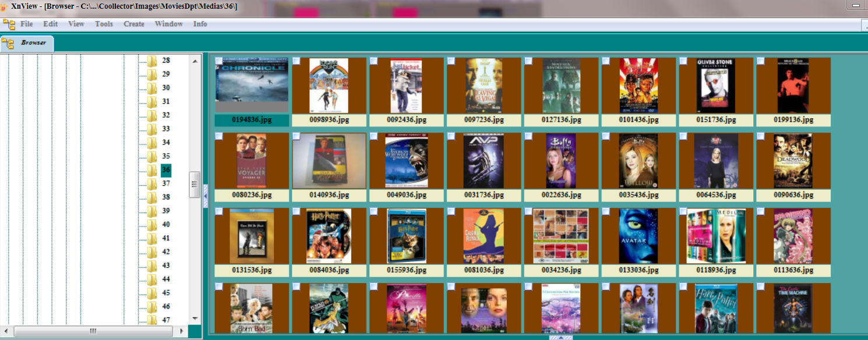Click folder icon for folder 39

point(152,211)
